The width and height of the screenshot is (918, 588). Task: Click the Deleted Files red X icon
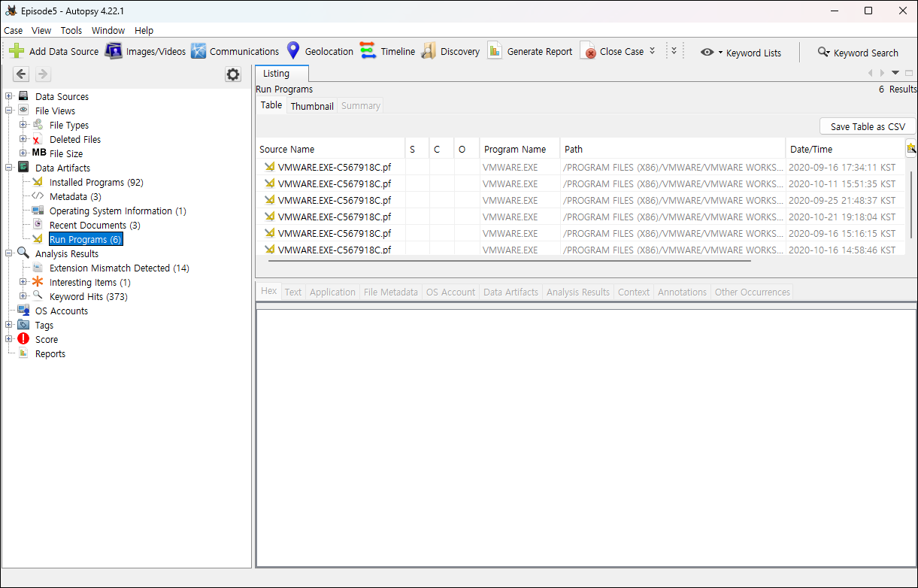[38, 139]
